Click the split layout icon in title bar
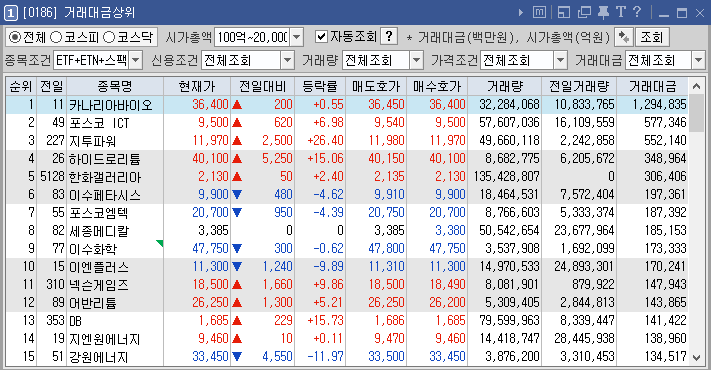The width and height of the screenshot is (711, 370). (x=564, y=13)
